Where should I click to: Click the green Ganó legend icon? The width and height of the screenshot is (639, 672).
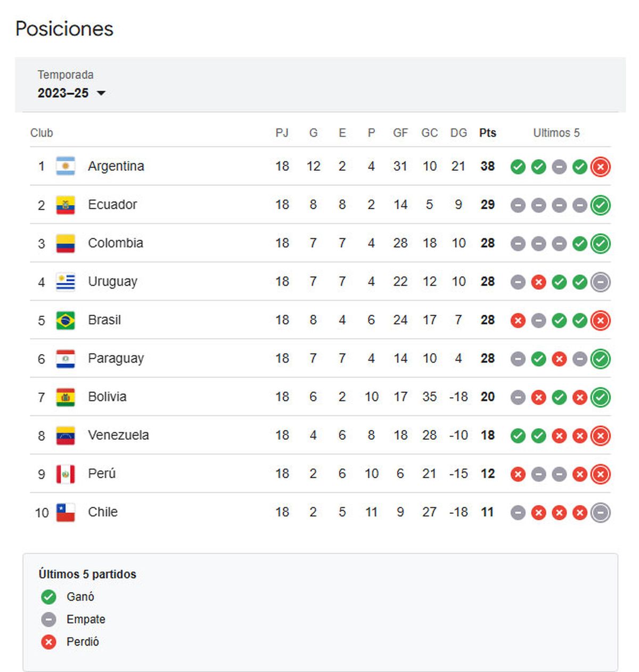click(48, 597)
